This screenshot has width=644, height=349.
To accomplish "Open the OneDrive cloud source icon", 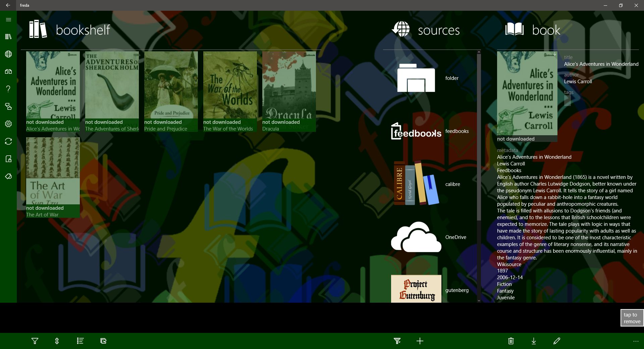I will [x=416, y=237].
